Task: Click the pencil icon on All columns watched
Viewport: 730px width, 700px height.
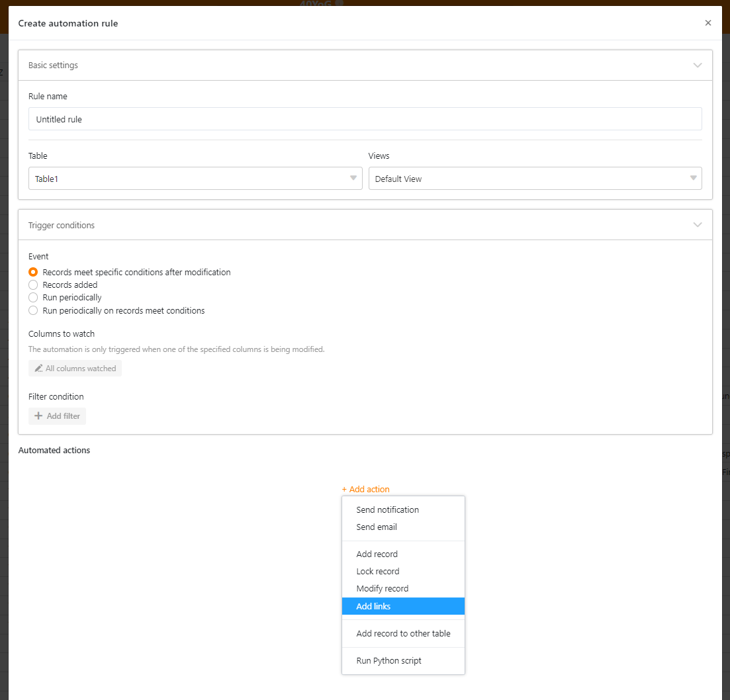Action: click(x=39, y=369)
